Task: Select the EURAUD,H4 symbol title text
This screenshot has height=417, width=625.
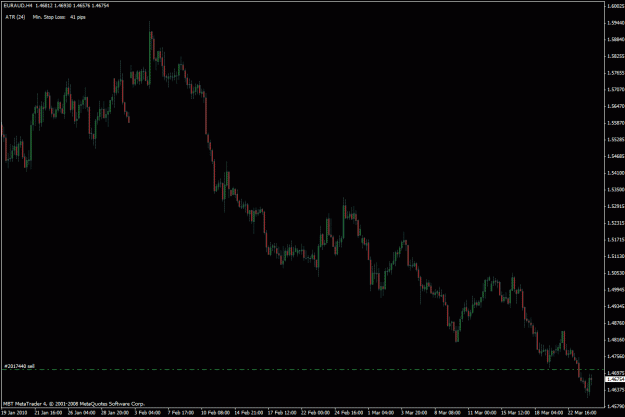Action: click(18, 6)
